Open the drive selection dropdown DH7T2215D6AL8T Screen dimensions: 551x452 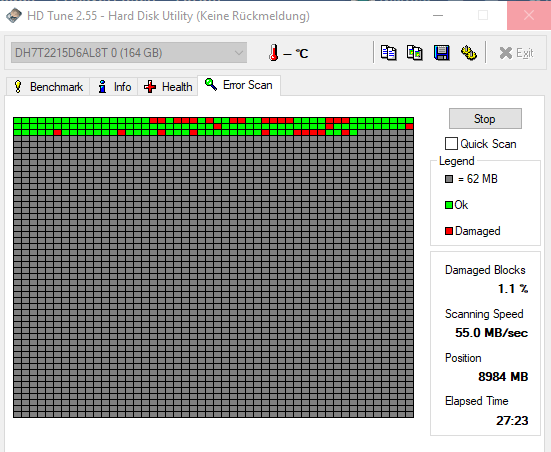[129, 53]
